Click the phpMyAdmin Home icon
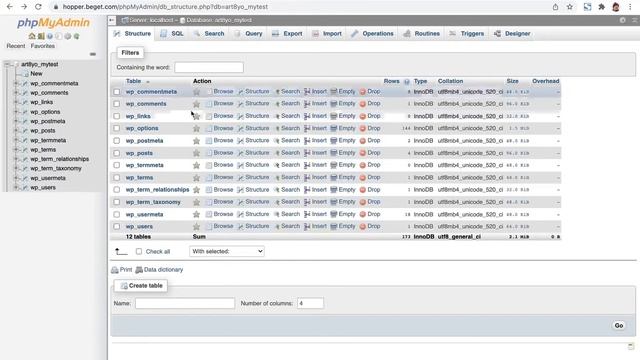Image resolution: width=640 pixels, height=360 pixels. tap(31, 36)
